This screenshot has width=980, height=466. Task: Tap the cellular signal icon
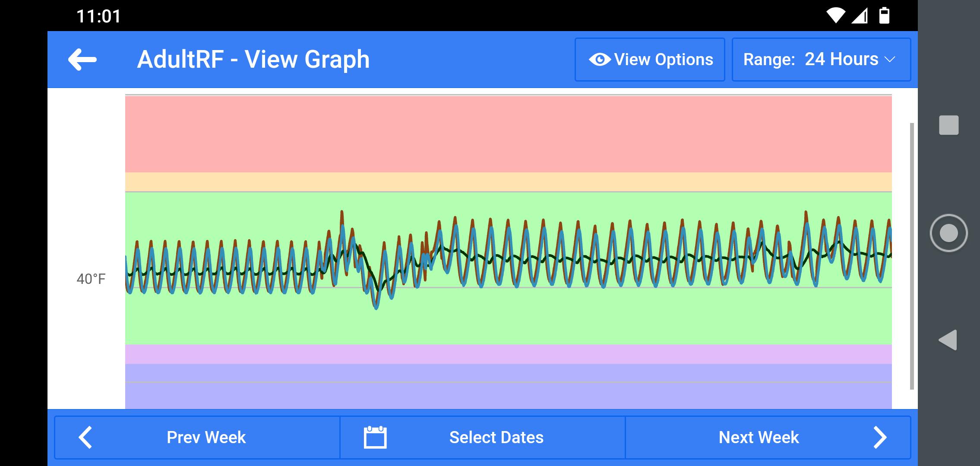(x=860, y=16)
